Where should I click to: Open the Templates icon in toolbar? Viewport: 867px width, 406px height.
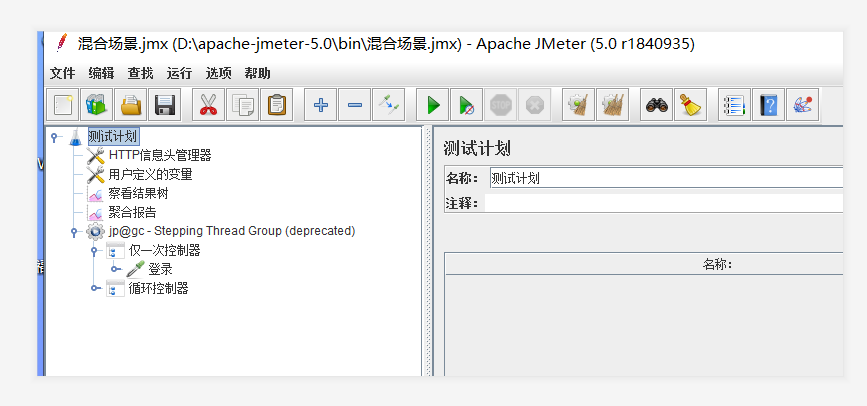click(96, 104)
